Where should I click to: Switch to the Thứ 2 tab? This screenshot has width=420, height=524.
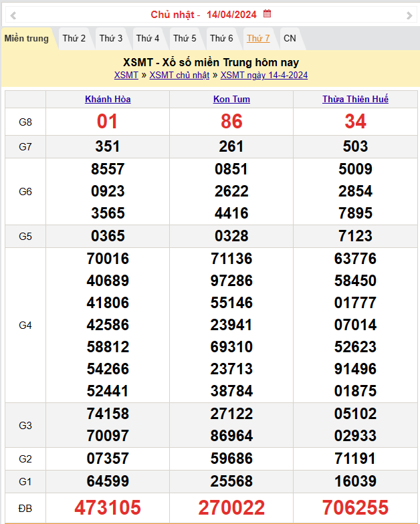click(74, 39)
